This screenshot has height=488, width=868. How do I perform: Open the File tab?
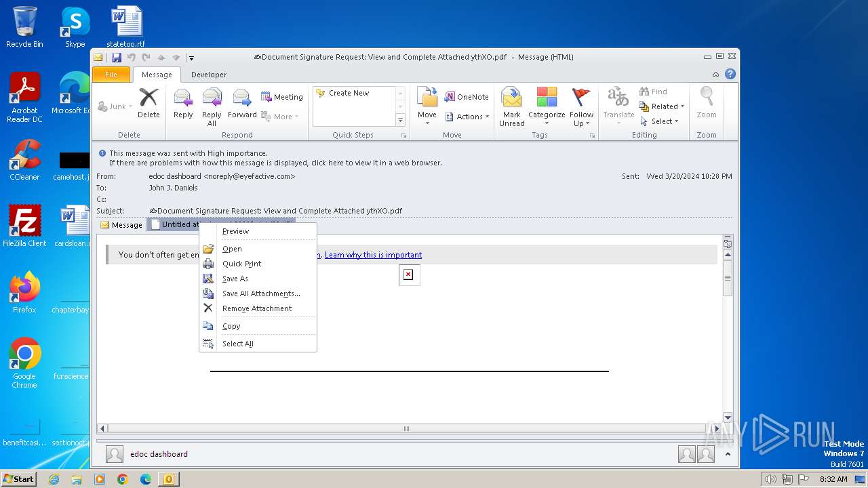(x=111, y=75)
